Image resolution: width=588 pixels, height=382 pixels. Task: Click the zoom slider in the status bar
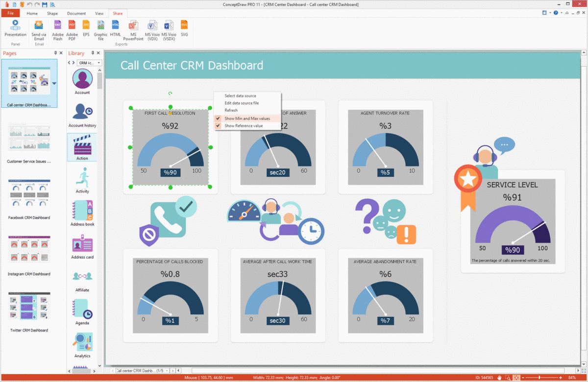coord(540,378)
